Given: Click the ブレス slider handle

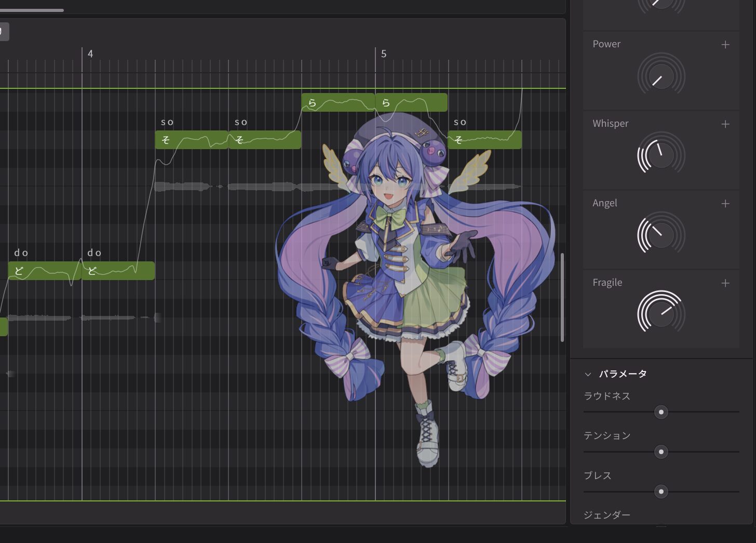Looking at the screenshot, I should coord(661,492).
